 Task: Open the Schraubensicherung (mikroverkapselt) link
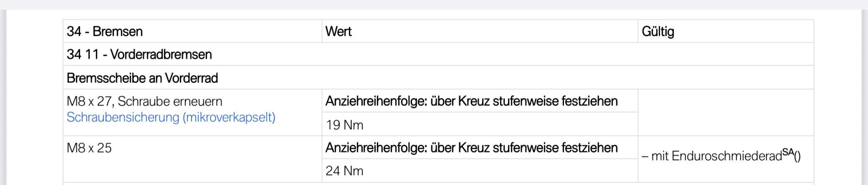[171, 117]
